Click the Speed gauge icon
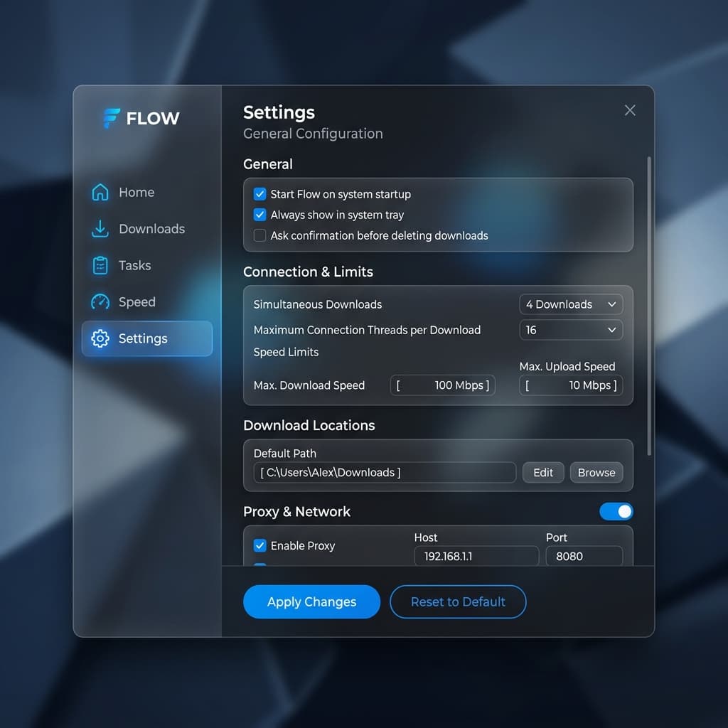 click(100, 301)
